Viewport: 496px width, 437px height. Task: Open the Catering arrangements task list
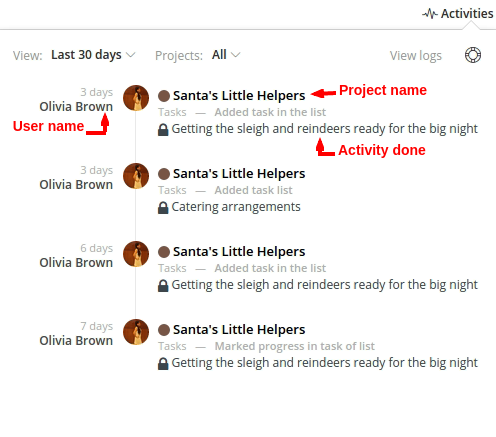pyautogui.click(x=236, y=207)
